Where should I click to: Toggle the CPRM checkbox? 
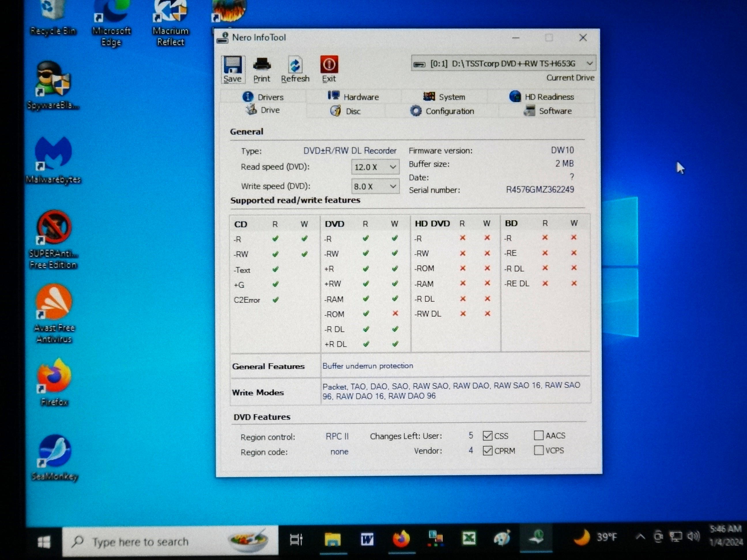(487, 451)
